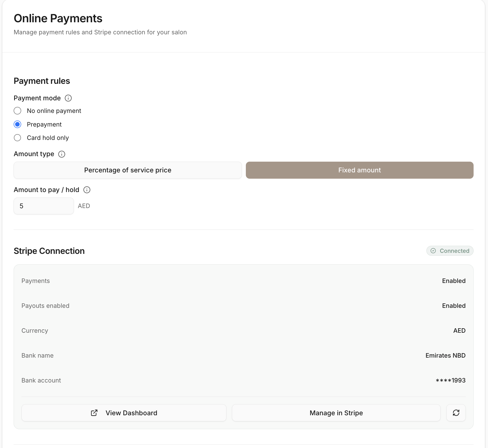Click the Bank account masked number

click(450, 380)
